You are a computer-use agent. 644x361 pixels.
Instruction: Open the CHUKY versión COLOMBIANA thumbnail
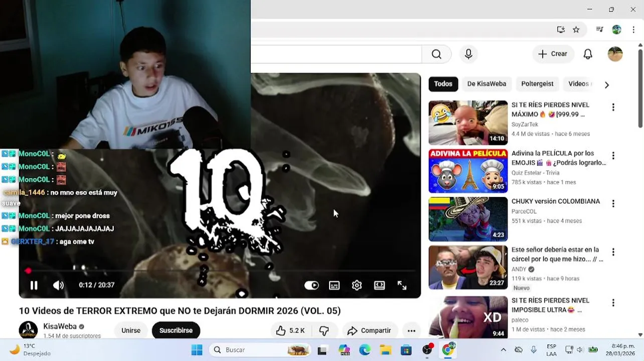pos(468,219)
